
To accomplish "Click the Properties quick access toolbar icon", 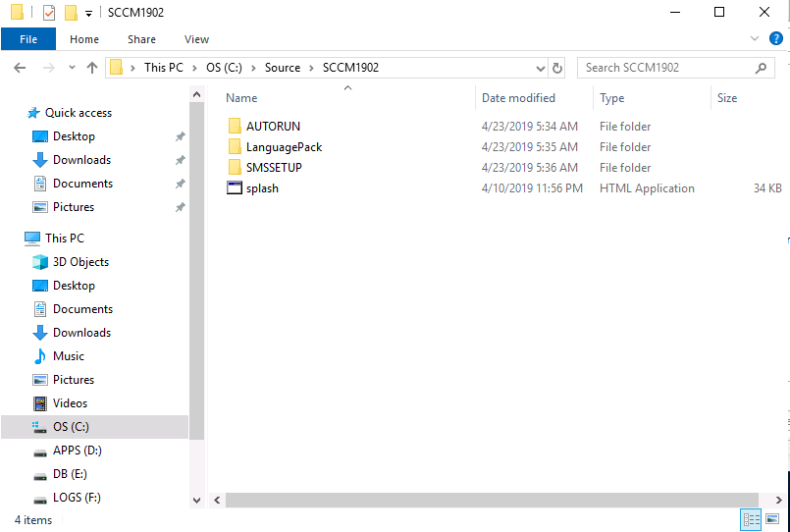I will pyautogui.click(x=49, y=13).
